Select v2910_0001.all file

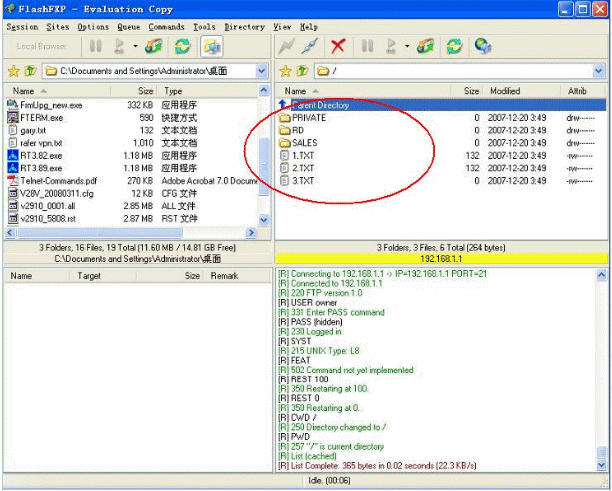point(48,206)
